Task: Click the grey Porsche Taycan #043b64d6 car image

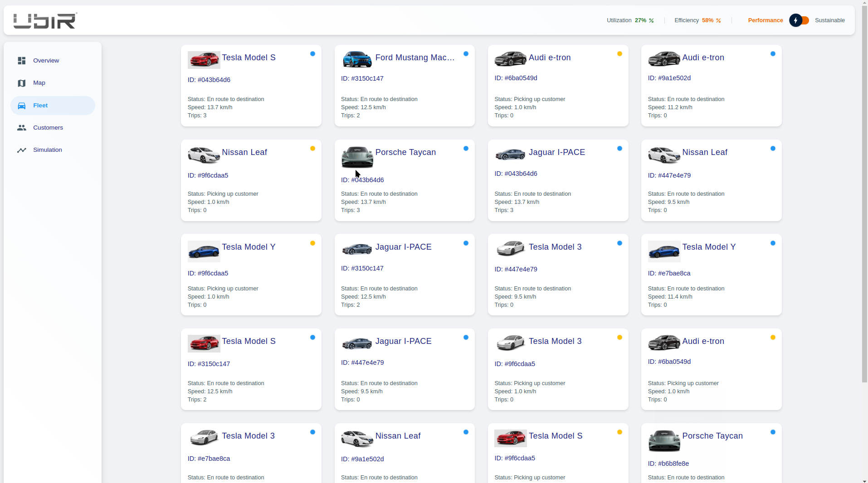Action: click(x=357, y=157)
